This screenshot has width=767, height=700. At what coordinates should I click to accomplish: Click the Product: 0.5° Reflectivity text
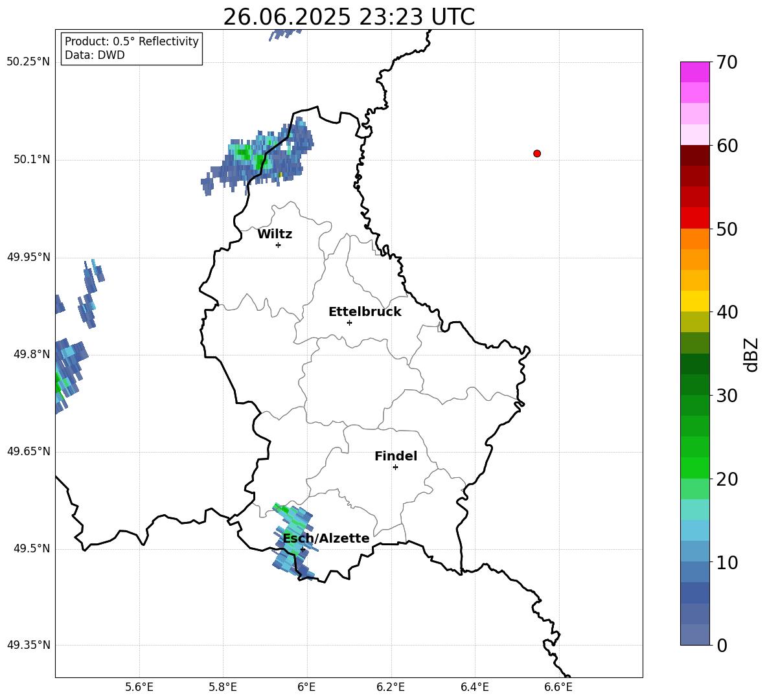point(132,41)
